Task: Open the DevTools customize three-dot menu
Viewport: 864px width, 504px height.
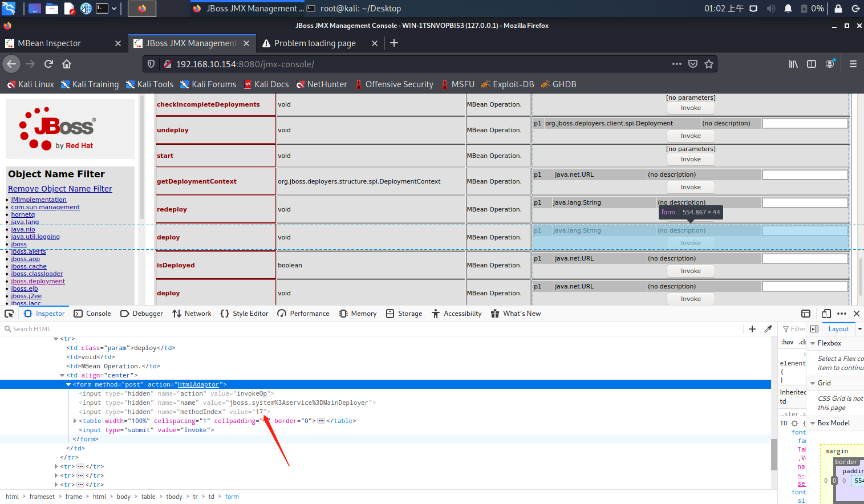Action: click(x=842, y=314)
